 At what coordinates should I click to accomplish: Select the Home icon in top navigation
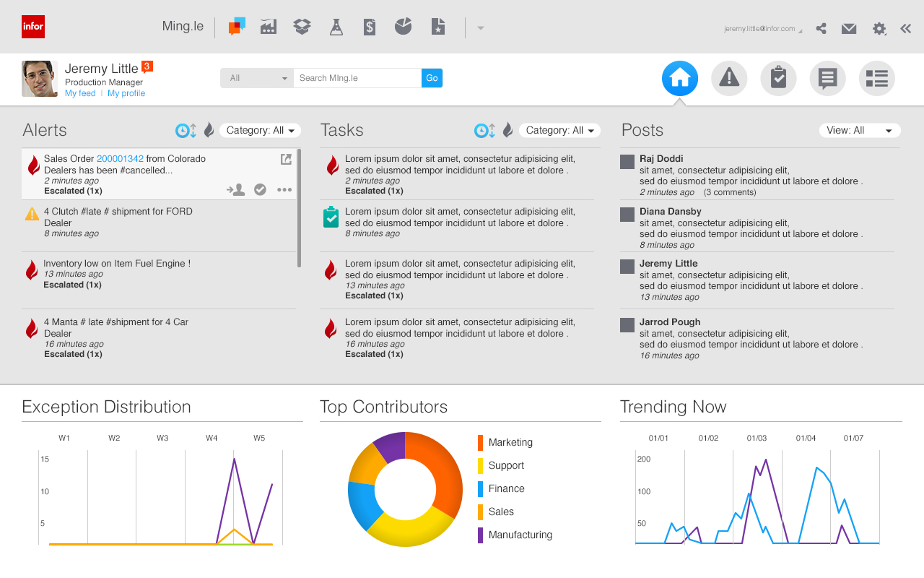coord(679,78)
